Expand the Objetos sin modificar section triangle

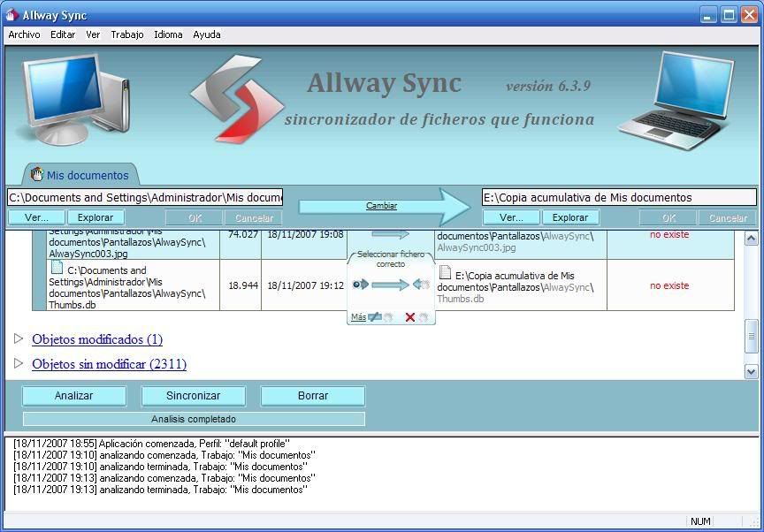click(x=19, y=363)
